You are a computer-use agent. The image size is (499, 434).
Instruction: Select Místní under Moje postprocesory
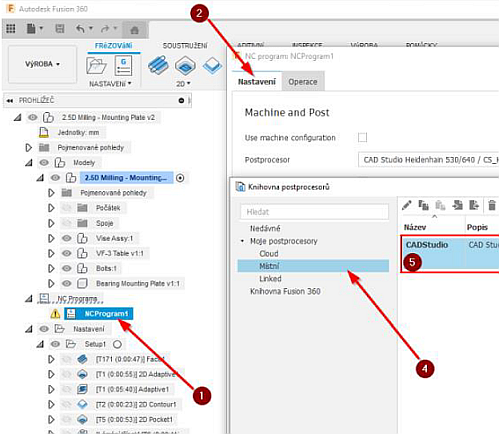pyautogui.click(x=313, y=266)
